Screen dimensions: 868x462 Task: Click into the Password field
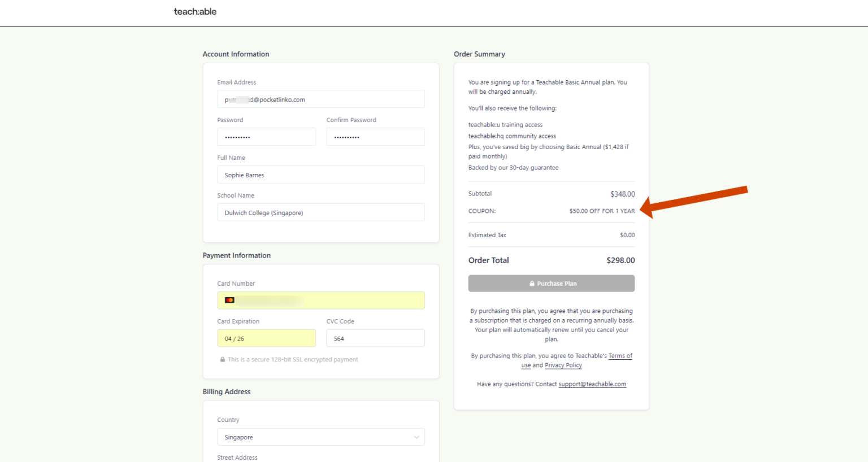pos(267,137)
